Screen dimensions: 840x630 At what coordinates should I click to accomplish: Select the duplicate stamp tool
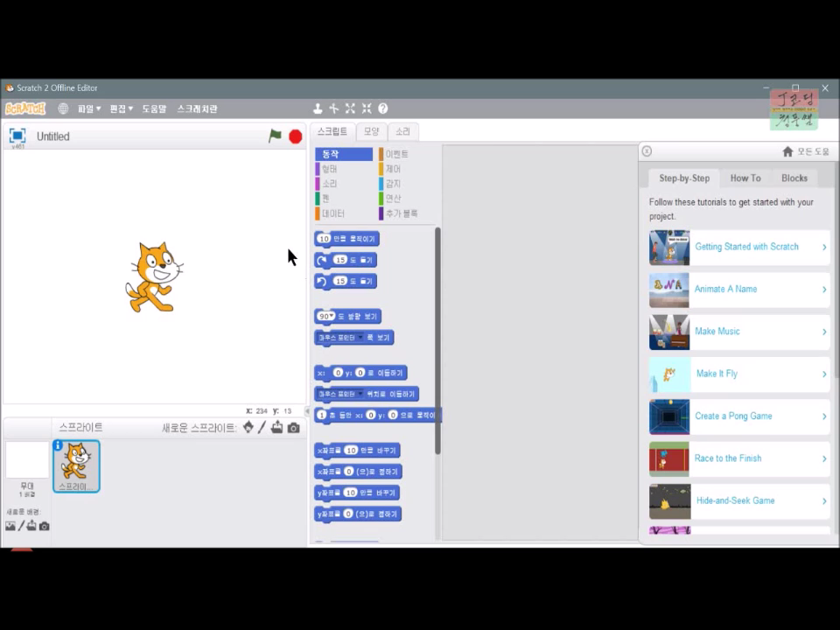(x=318, y=108)
